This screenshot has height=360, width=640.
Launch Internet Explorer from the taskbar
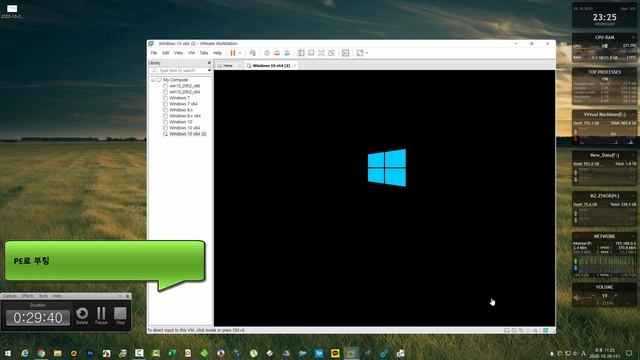(25, 353)
